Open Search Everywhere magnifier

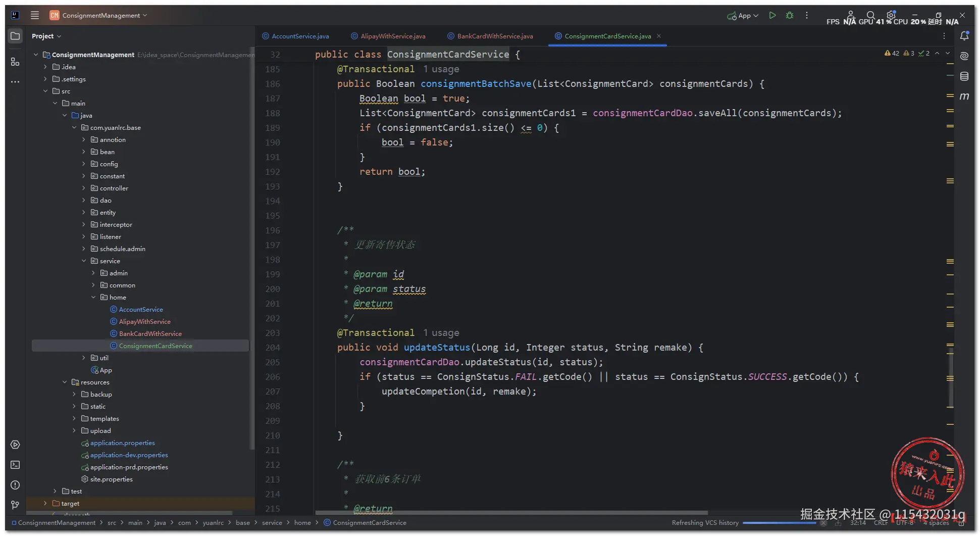870,15
